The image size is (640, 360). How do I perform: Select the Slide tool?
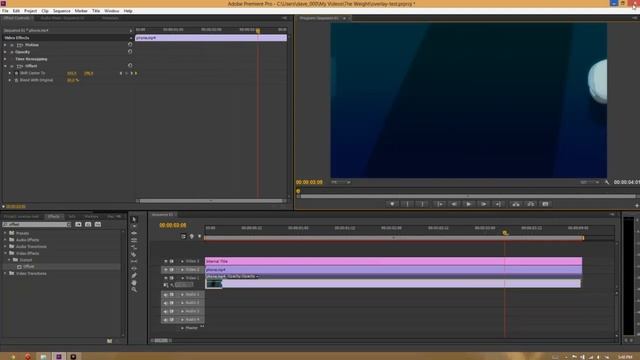(x=134, y=268)
